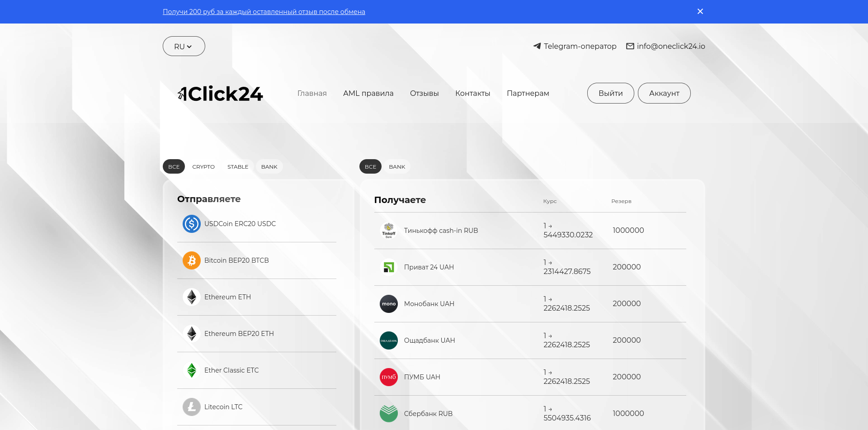The width and height of the screenshot is (868, 430).
Task: Click the Tinkoff bank logo icon
Action: click(x=389, y=231)
